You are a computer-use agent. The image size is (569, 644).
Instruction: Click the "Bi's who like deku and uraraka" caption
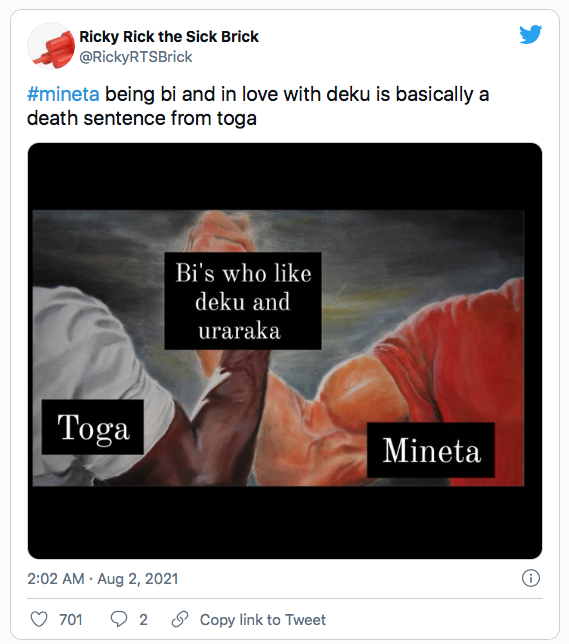[x=243, y=301]
